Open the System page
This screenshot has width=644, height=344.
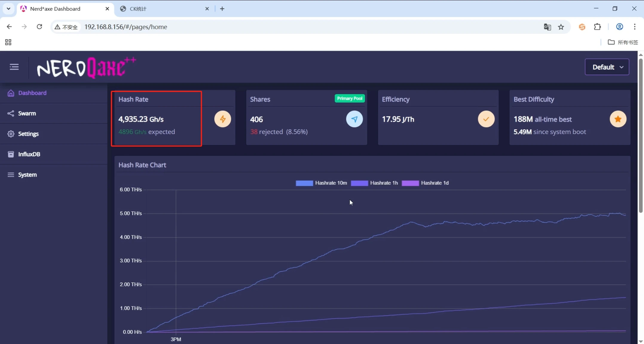[x=27, y=174]
